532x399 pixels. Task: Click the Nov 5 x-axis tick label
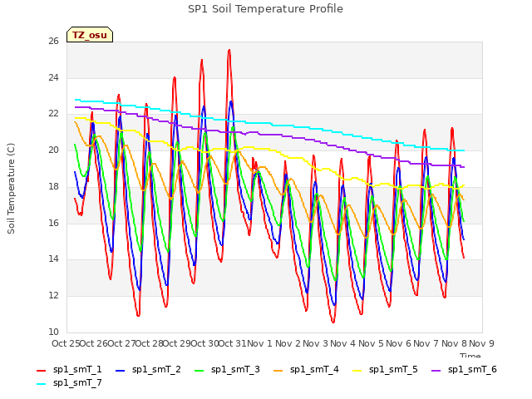371,343
